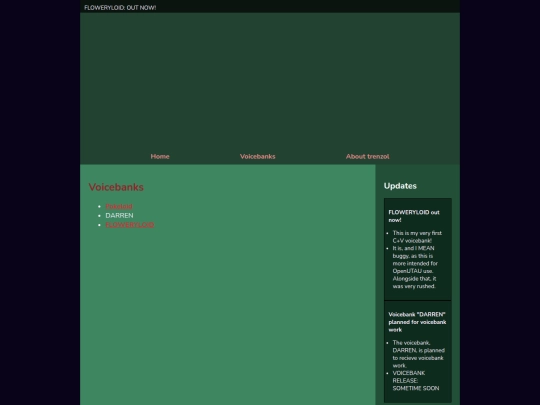Image resolution: width=540 pixels, height=405 pixels.
Task: Click 'VOICEBANK RELEASE: SOMETIME SOON' bullet
Action: pos(416,381)
